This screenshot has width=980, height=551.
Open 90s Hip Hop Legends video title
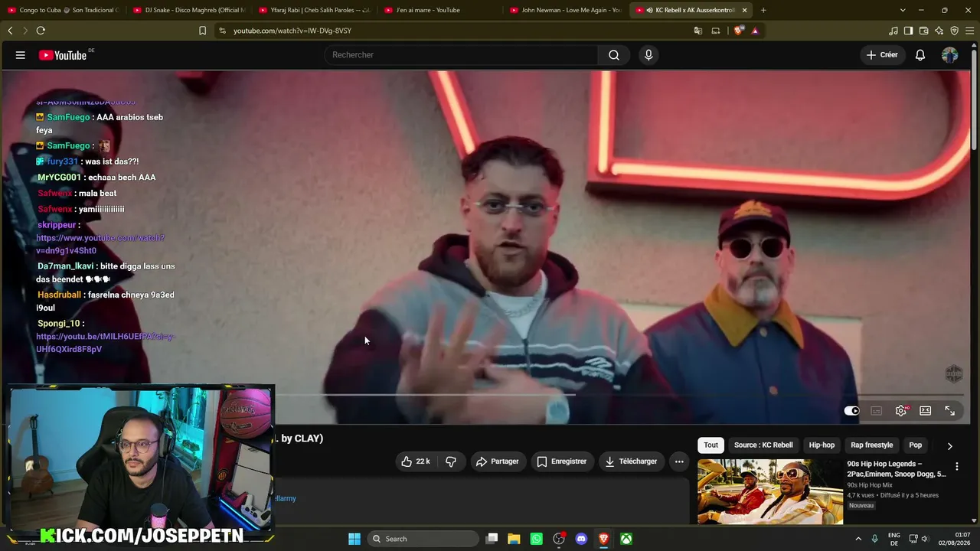point(897,469)
